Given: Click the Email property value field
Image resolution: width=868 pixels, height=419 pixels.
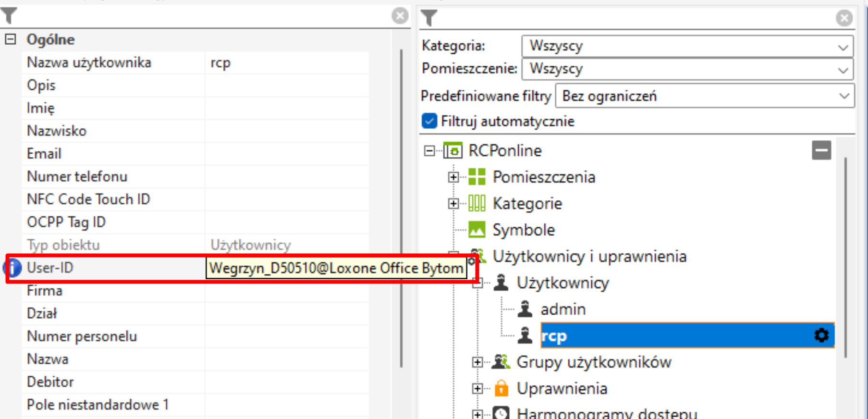Looking at the screenshot, I should (286, 154).
